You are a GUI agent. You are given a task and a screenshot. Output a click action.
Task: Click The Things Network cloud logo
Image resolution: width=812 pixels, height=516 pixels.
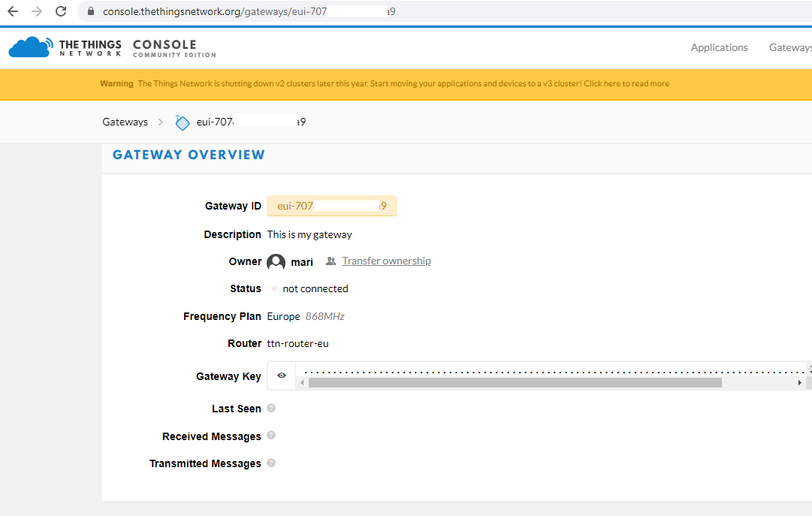click(31, 47)
